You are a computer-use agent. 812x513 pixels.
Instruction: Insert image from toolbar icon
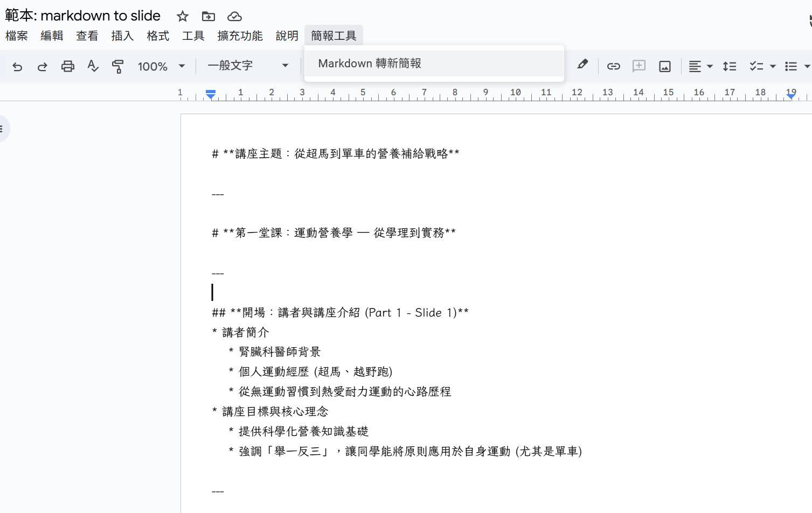[665, 66]
